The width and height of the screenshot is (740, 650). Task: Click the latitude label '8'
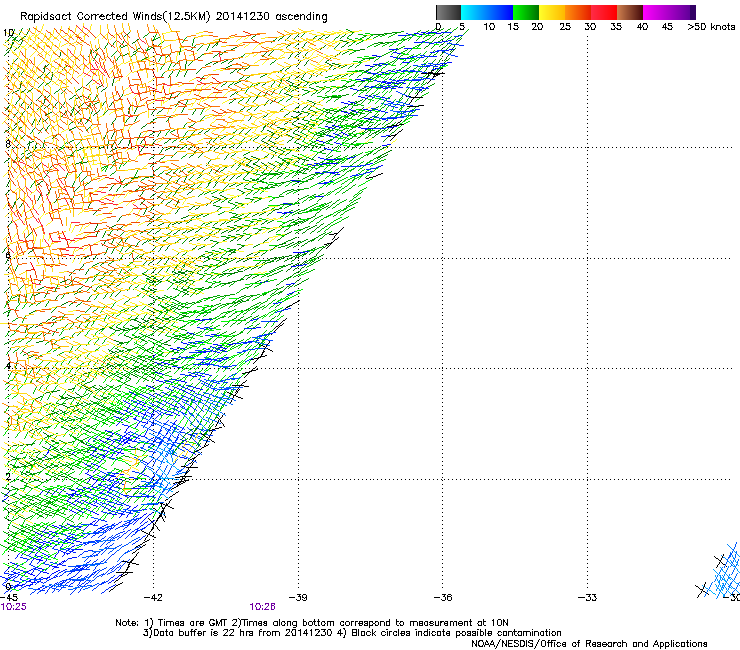point(8,144)
